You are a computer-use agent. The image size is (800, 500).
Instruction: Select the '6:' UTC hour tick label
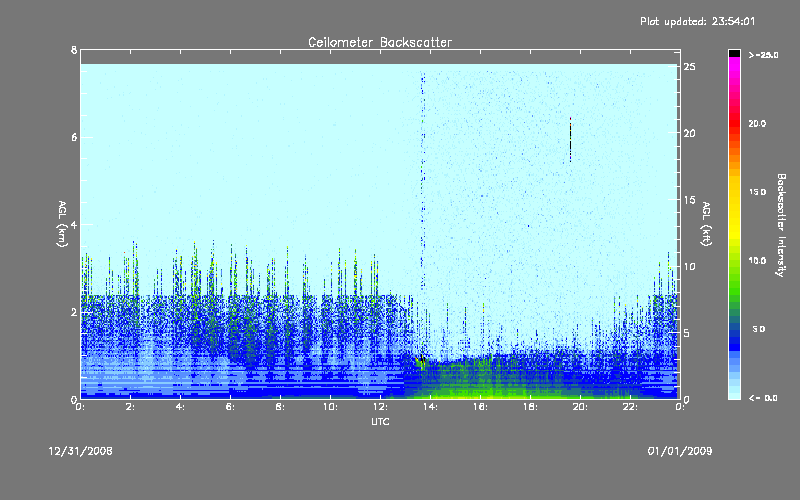231,407
